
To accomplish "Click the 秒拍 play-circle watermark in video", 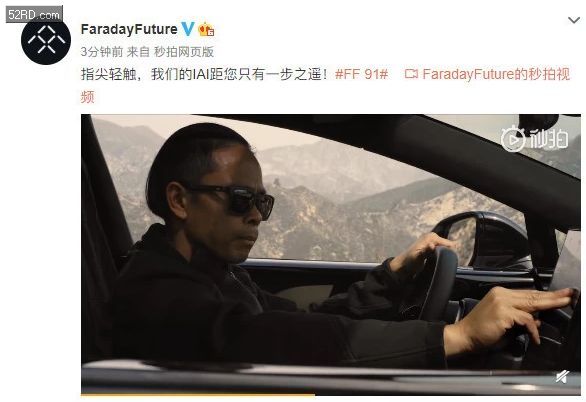I will 513,140.
